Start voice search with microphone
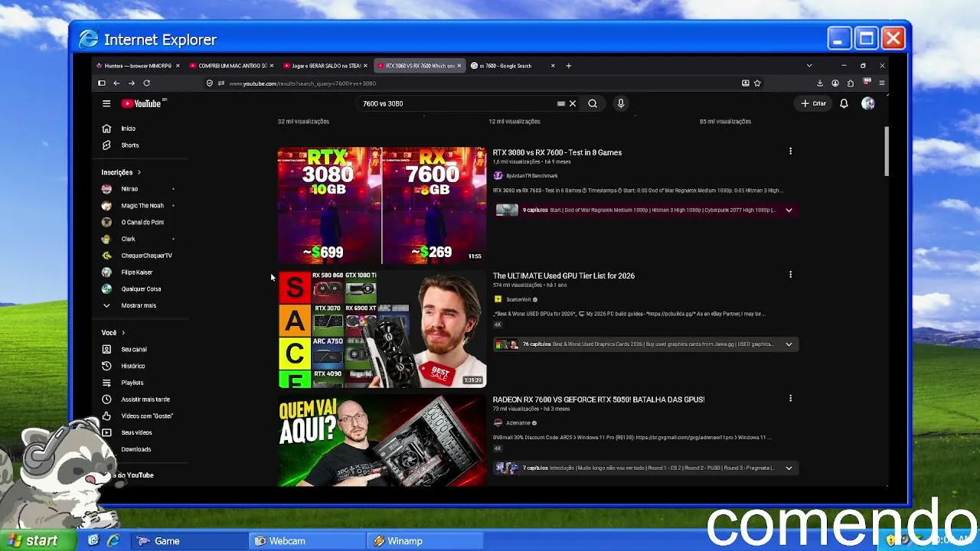This screenshot has height=551, width=980. coord(621,103)
